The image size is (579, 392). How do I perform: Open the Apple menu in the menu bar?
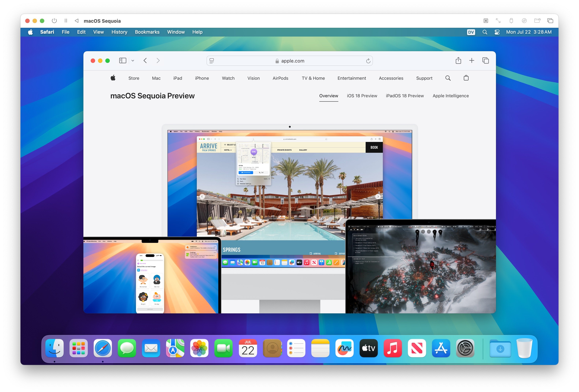(30, 32)
